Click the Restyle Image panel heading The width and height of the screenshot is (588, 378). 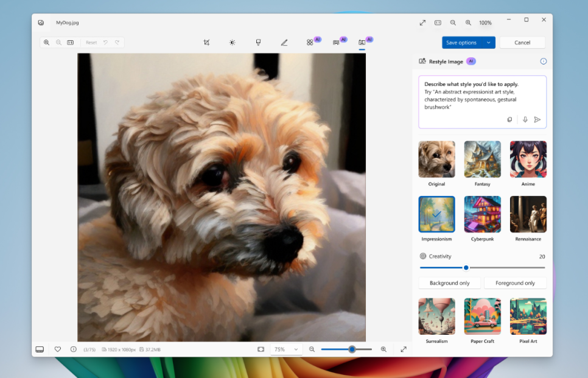click(446, 61)
